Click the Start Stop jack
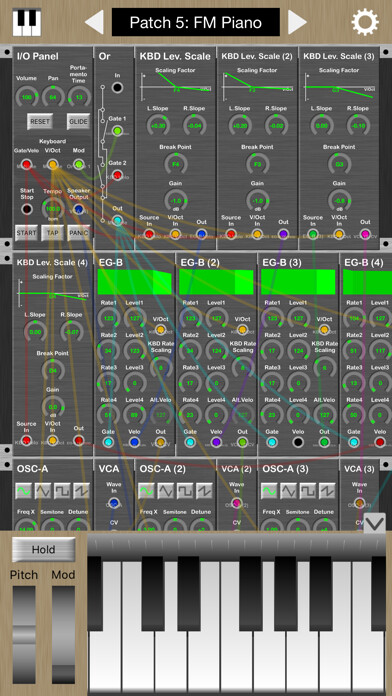 (27, 209)
